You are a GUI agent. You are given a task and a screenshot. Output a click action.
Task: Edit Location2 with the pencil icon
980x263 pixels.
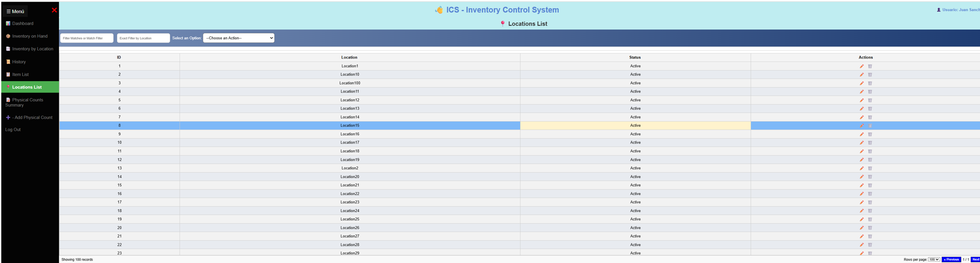(861, 168)
